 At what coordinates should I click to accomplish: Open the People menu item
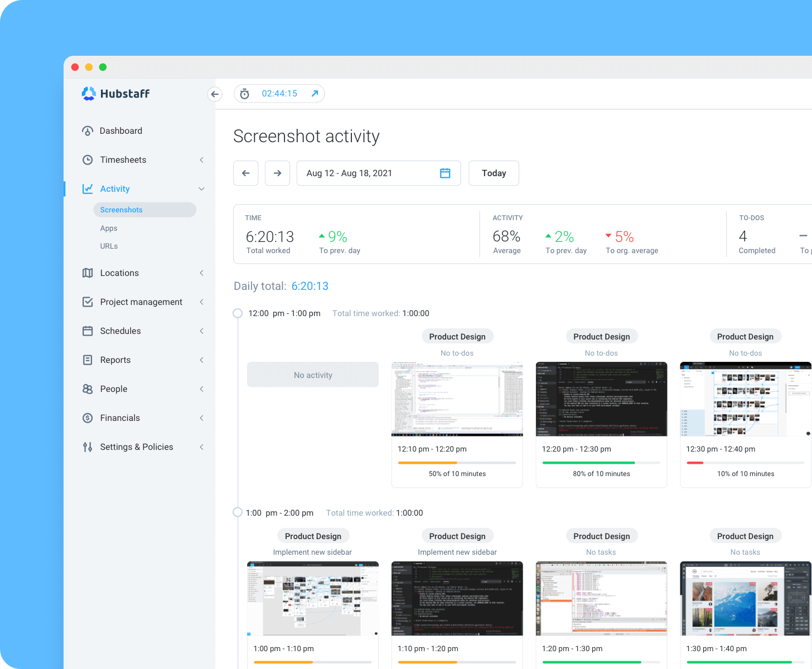click(x=114, y=389)
